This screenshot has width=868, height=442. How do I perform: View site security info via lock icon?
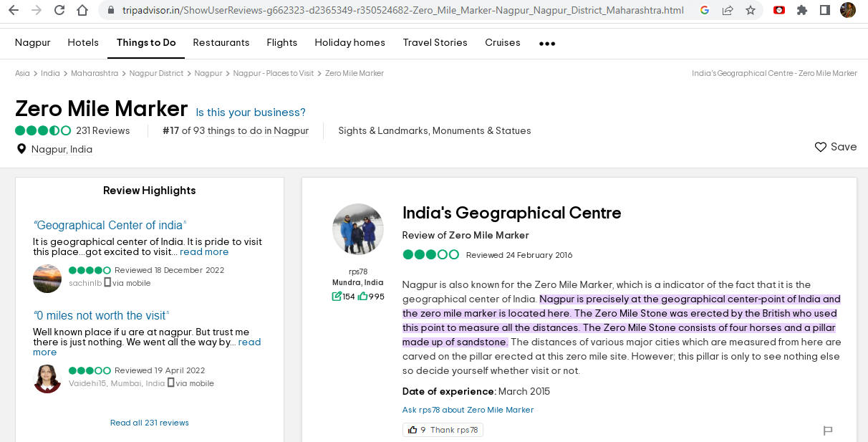tap(110, 11)
